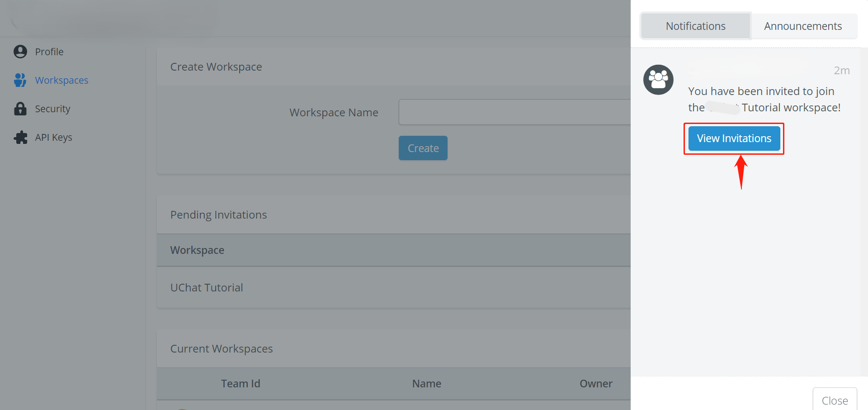Click the group avatar in the notification
Viewport: 868px width, 410px height.
coord(658,80)
